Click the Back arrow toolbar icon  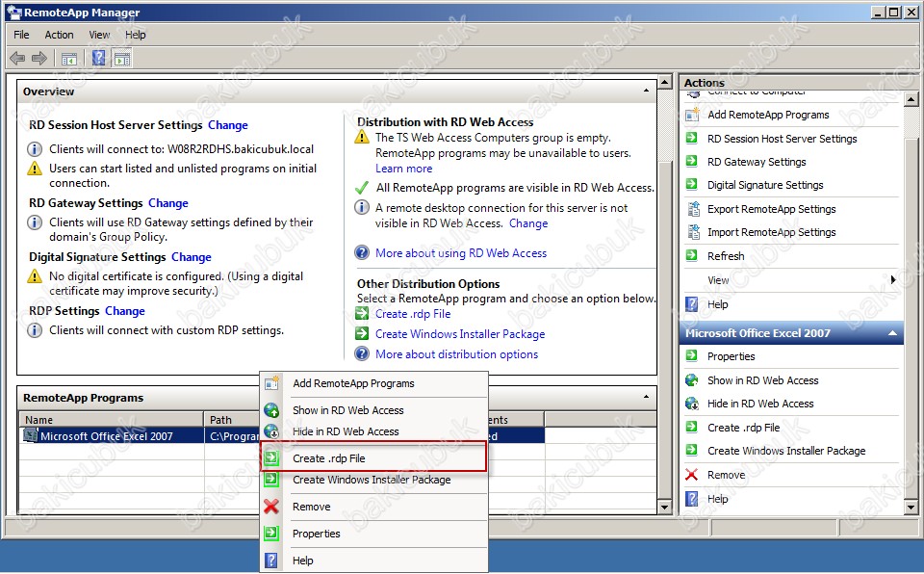17,59
